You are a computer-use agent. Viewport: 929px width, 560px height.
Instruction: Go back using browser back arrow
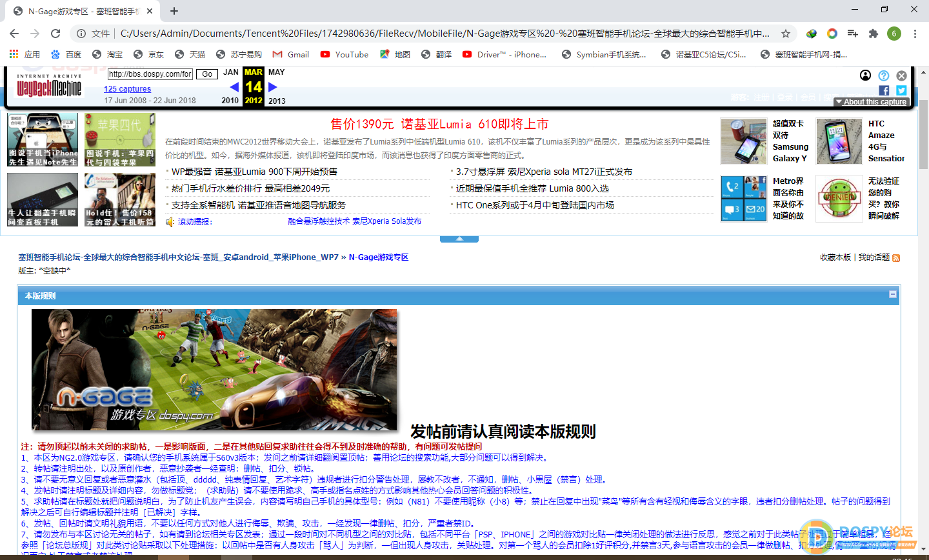(x=14, y=34)
